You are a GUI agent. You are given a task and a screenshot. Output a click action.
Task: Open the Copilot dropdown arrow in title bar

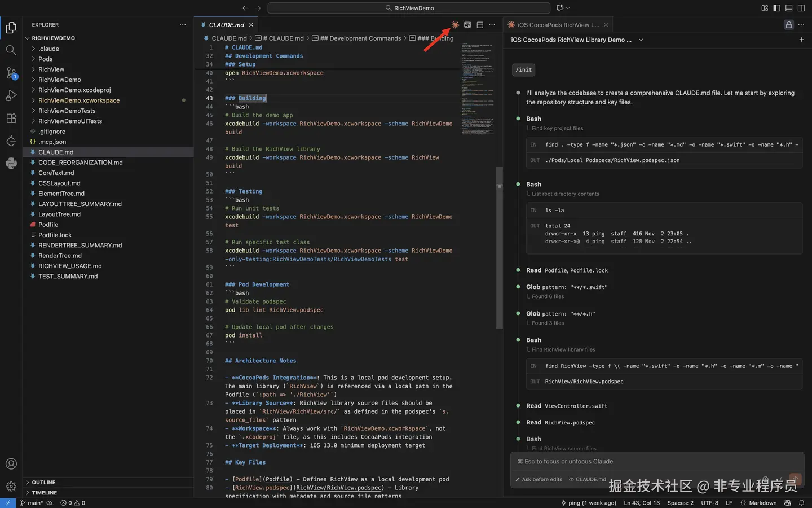(568, 8)
